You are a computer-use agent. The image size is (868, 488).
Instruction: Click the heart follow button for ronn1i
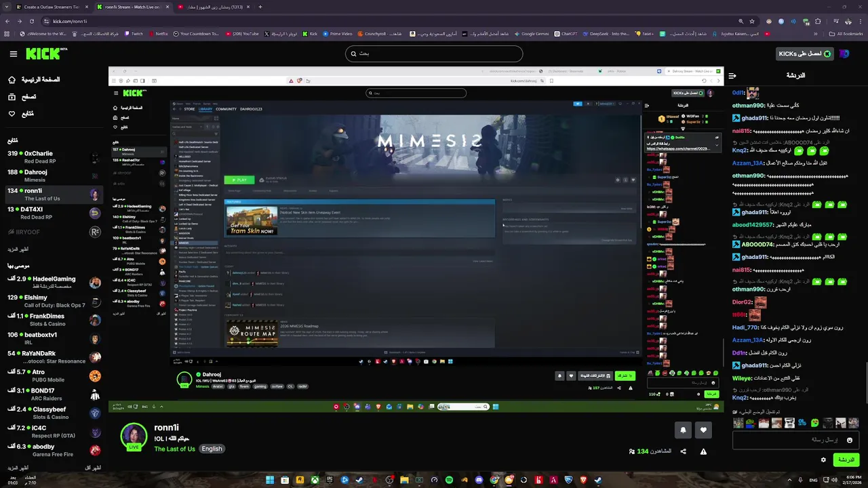[703, 430]
